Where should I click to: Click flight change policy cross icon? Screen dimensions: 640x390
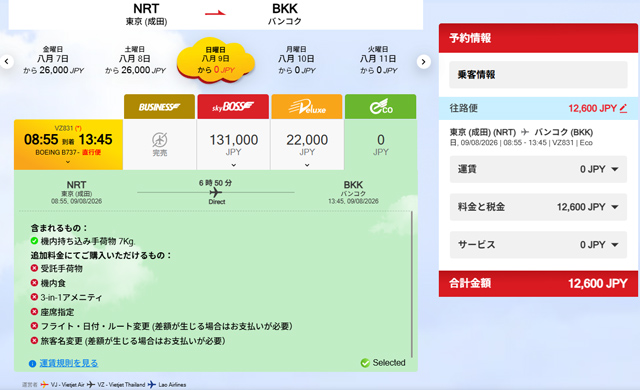pyautogui.click(x=34, y=326)
